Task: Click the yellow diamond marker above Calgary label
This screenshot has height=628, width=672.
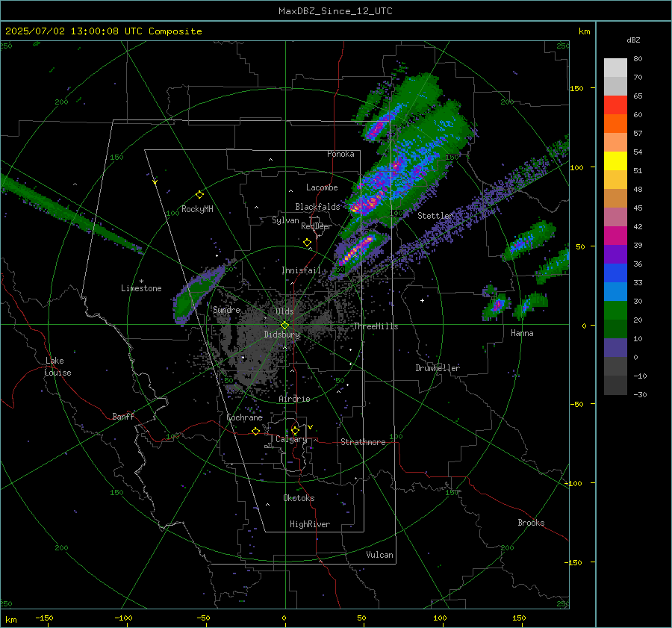Action: tap(295, 430)
